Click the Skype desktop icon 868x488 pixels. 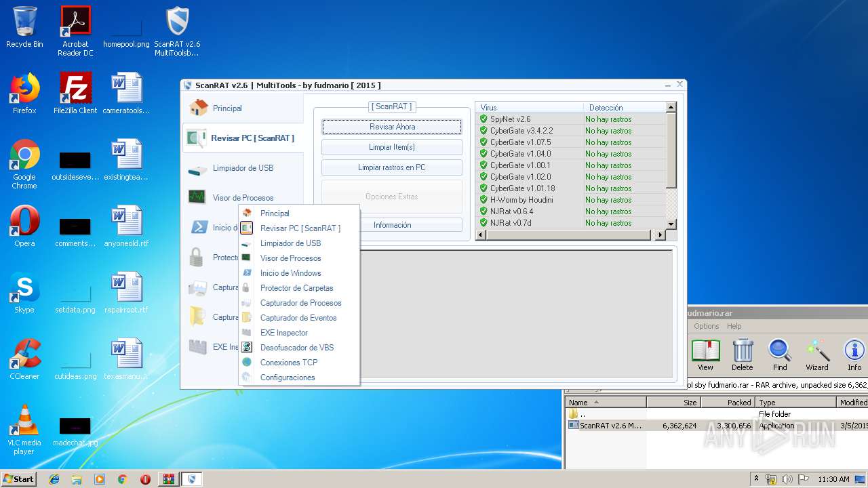(24, 292)
